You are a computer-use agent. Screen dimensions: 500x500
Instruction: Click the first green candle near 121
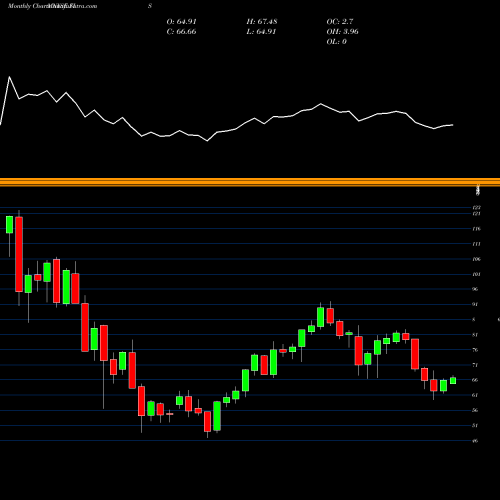point(9,225)
